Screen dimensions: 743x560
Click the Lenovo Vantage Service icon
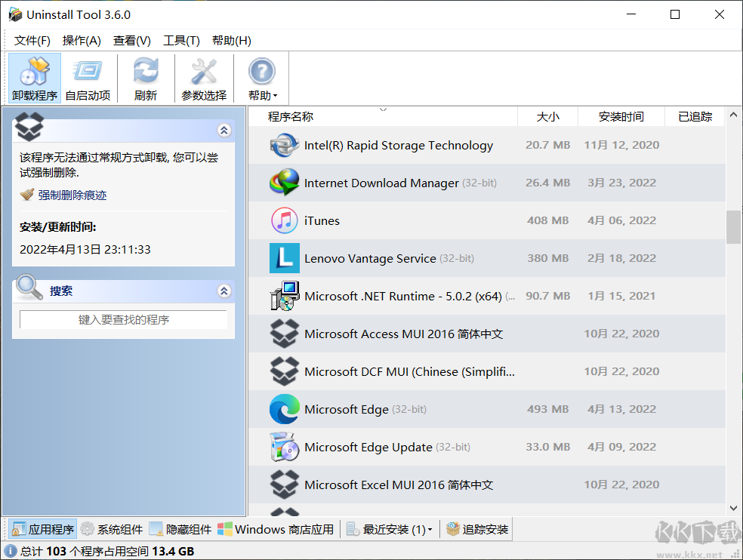tap(285, 258)
